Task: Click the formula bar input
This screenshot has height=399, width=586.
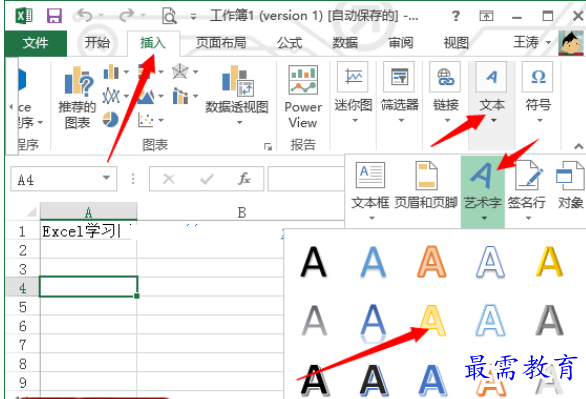Action: [x=306, y=179]
